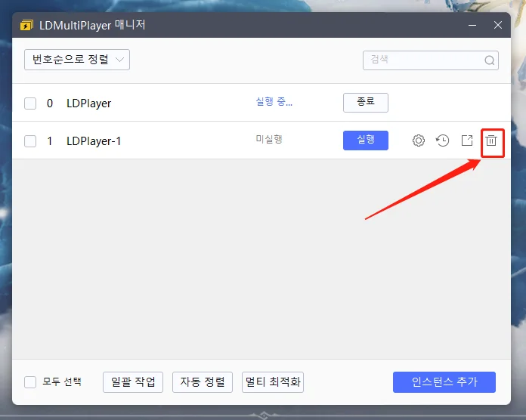The image size is (526, 420).
Task: Click the 멀티 최적화 button
Action: pos(273,381)
